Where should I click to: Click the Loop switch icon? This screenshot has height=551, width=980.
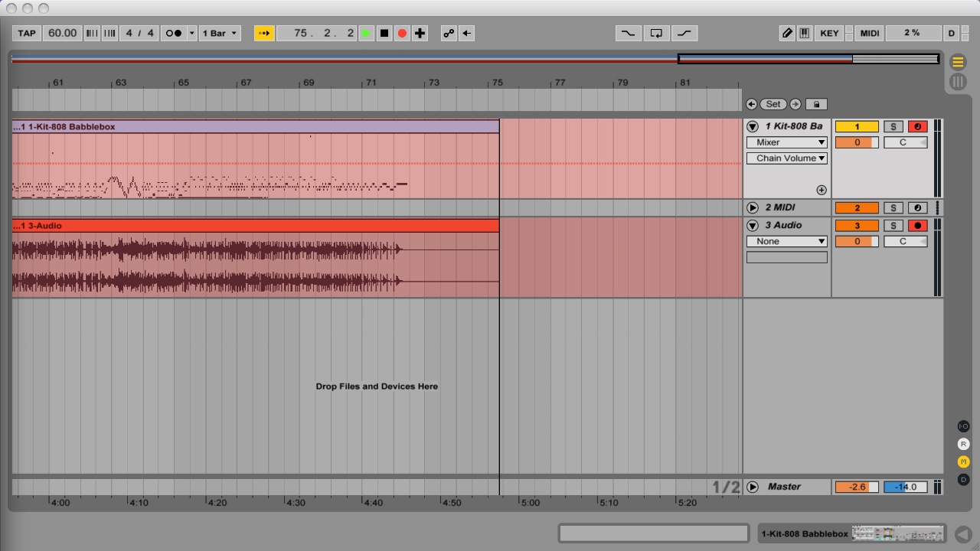coord(656,33)
